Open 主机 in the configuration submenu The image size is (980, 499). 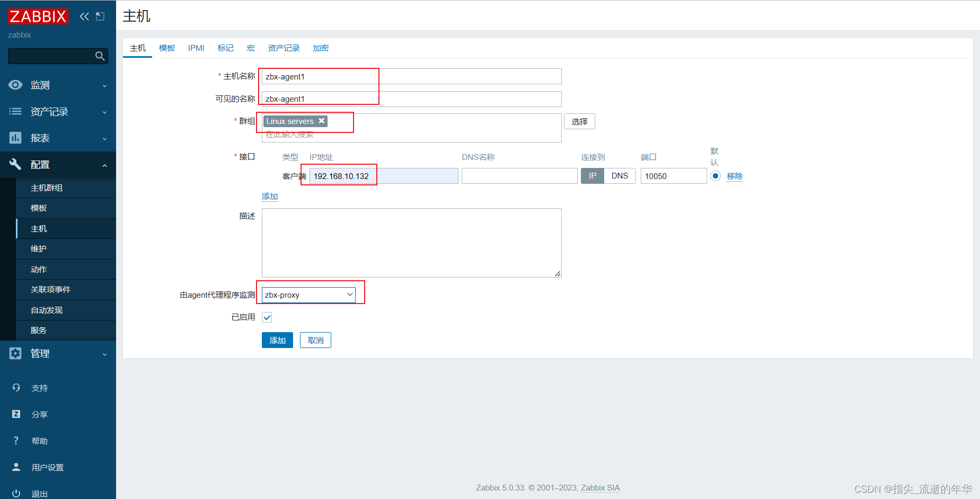coord(66,229)
